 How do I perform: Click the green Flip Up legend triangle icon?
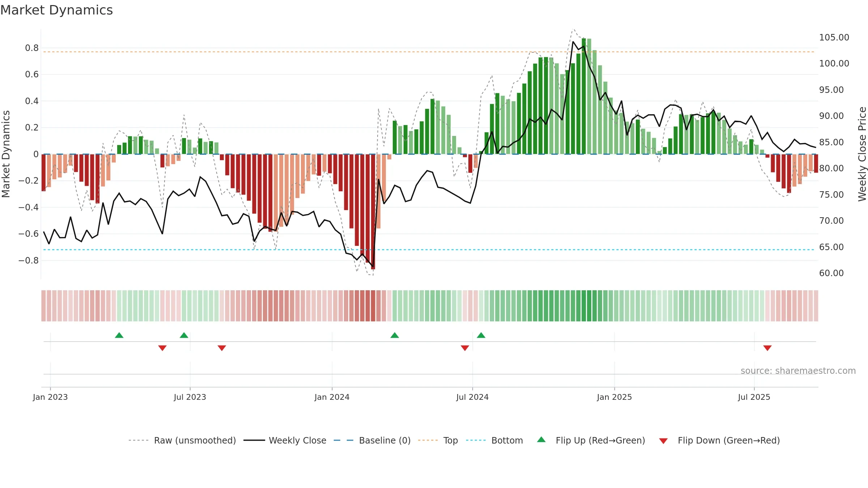[541, 440]
